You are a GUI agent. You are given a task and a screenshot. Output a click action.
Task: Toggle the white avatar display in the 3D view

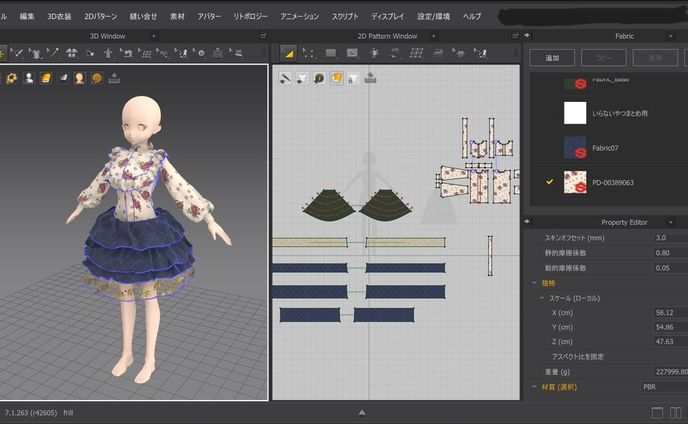pyautogui.click(x=29, y=78)
